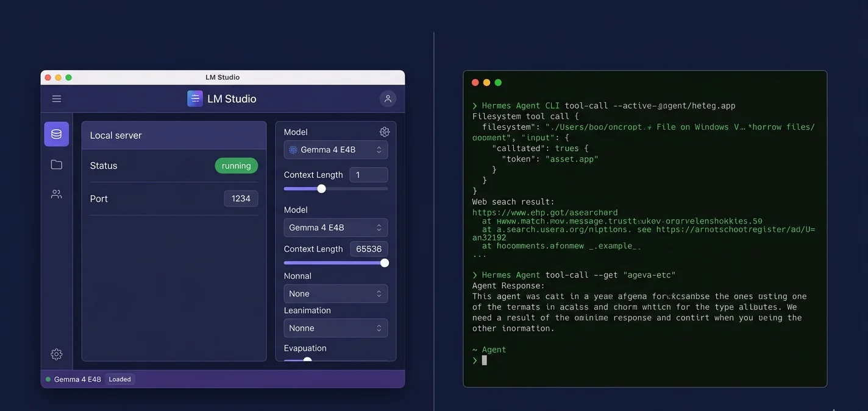The width and height of the screenshot is (868, 411).
Task: Click the Loaded badge in status bar
Action: coord(120,379)
